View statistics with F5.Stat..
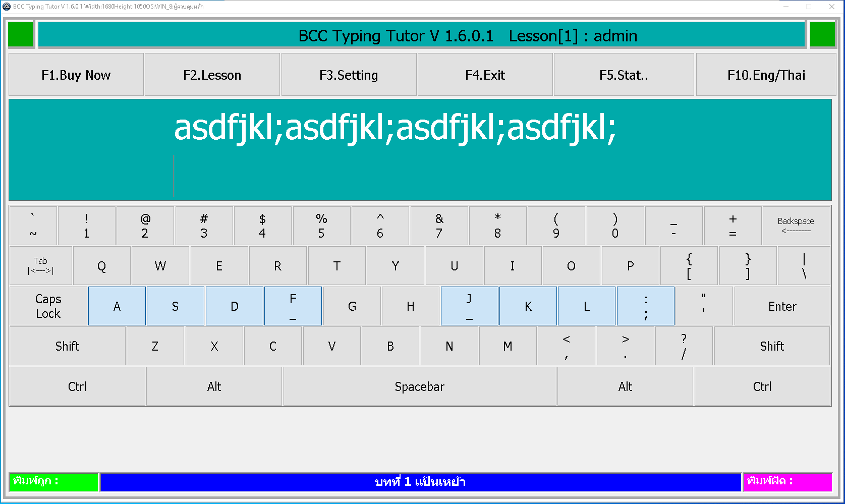The width and height of the screenshot is (845, 504). coord(624,75)
